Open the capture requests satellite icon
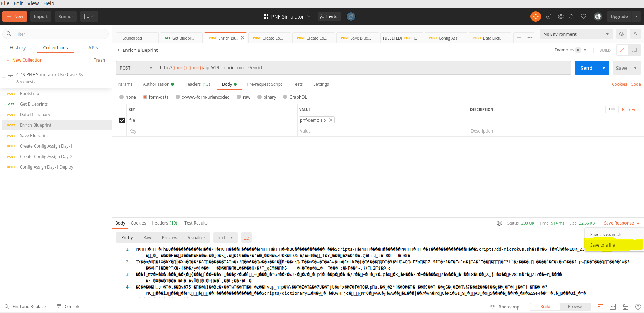Screen dimensions: 644x313 pos(549,16)
